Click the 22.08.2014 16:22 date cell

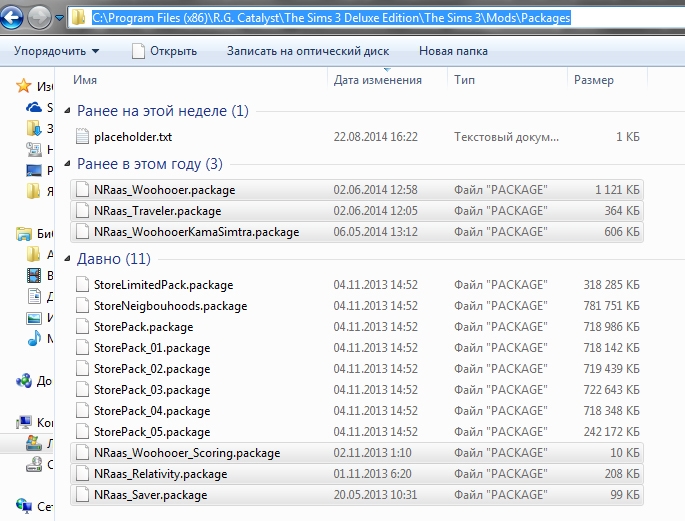click(376, 137)
